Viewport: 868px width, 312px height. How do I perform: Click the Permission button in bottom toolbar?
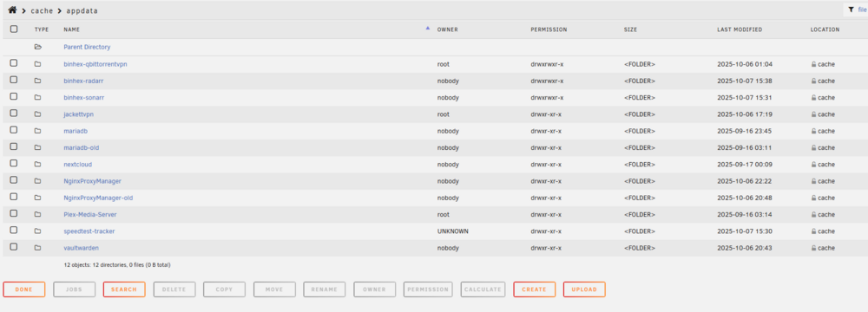click(428, 289)
